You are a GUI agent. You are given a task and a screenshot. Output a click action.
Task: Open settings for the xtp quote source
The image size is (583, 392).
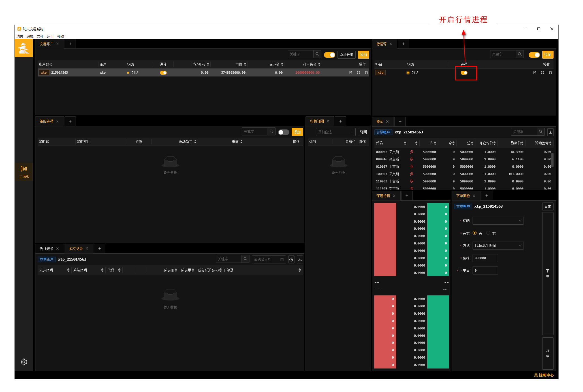coord(542,73)
